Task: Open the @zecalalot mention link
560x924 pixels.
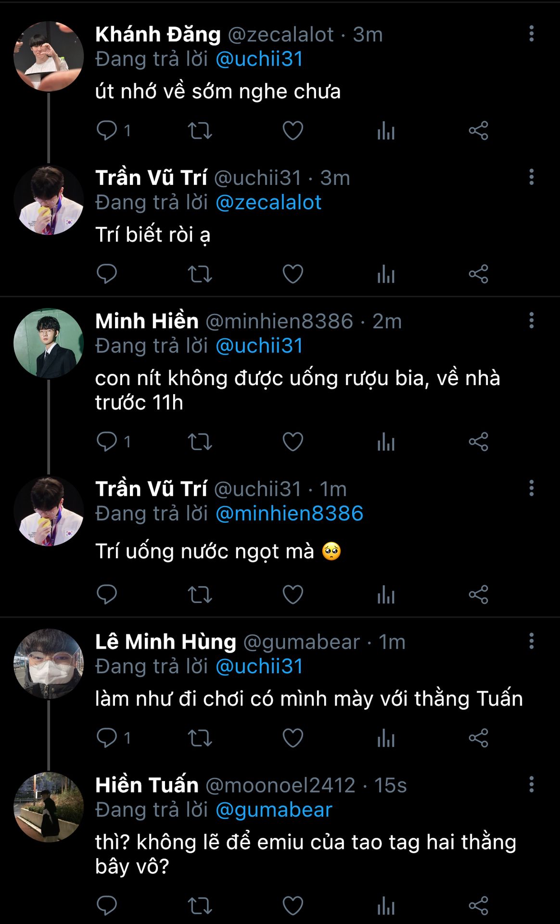Action: coord(268,203)
